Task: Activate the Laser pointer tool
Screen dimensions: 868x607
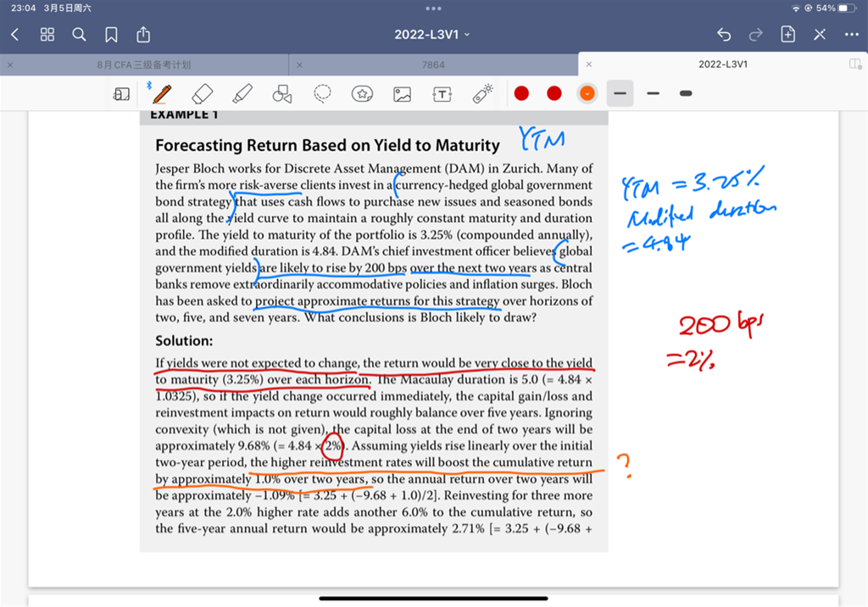Action: (482, 93)
